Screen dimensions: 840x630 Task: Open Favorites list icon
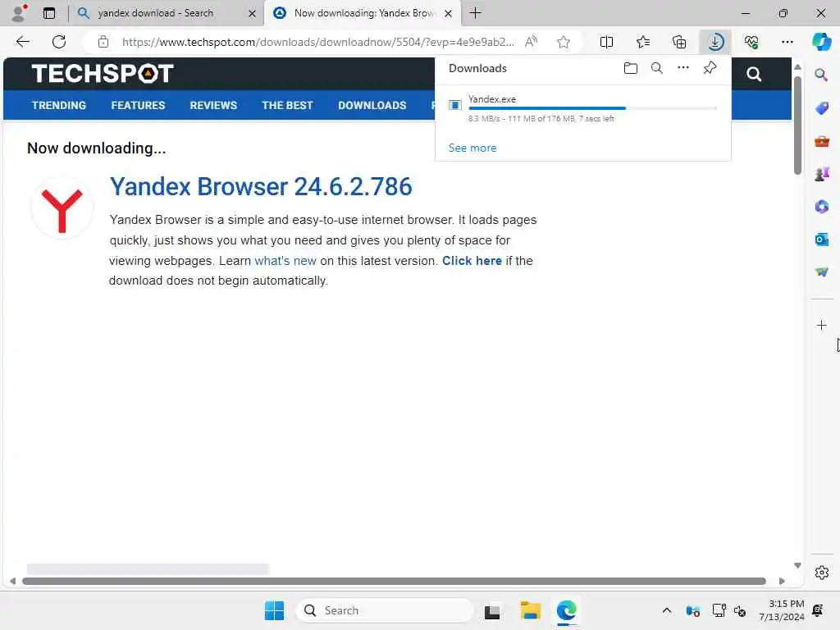(x=643, y=42)
